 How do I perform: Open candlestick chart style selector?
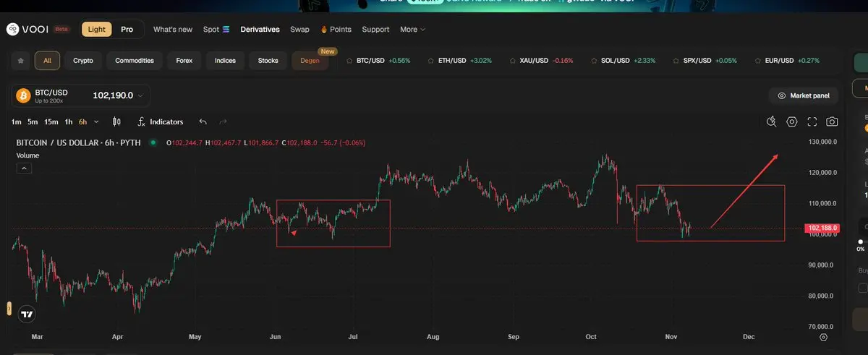pos(117,121)
